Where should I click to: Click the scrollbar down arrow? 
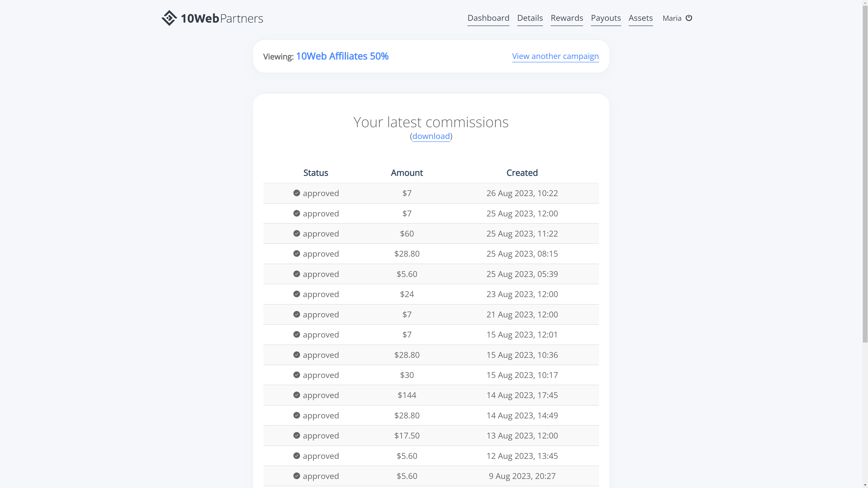tap(865, 485)
